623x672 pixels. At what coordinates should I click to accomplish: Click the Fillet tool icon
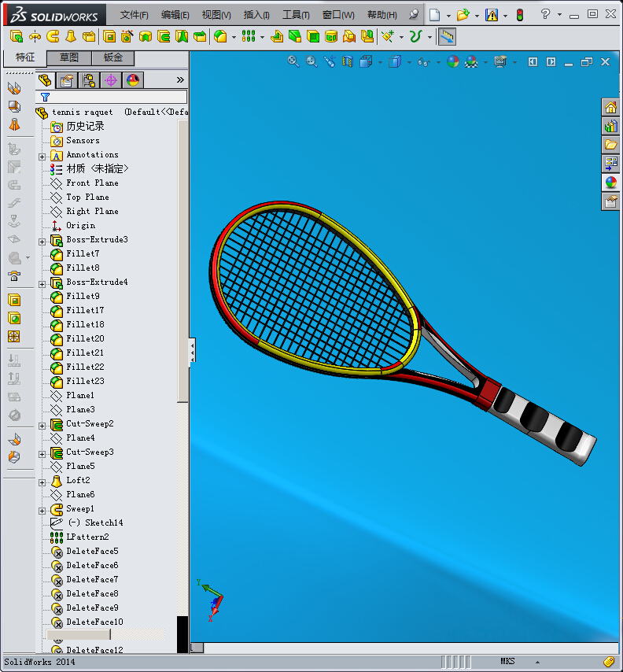pos(220,36)
